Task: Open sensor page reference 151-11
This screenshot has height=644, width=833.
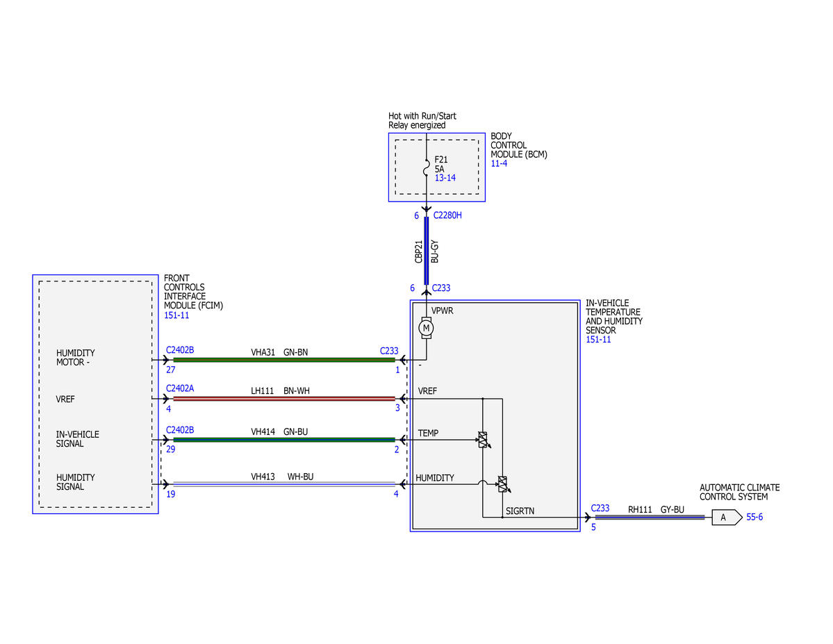Action: 598,340
